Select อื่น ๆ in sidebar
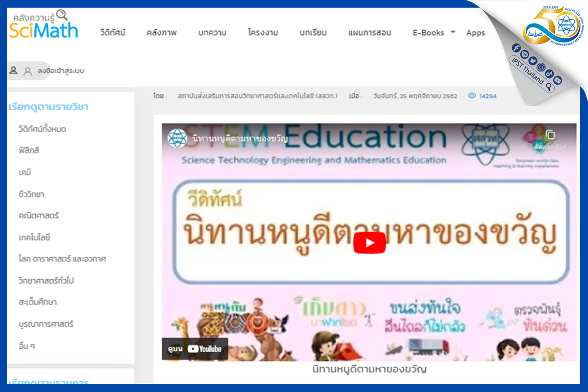The width and height of the screenshot is (588, 392). pos(27,346)
